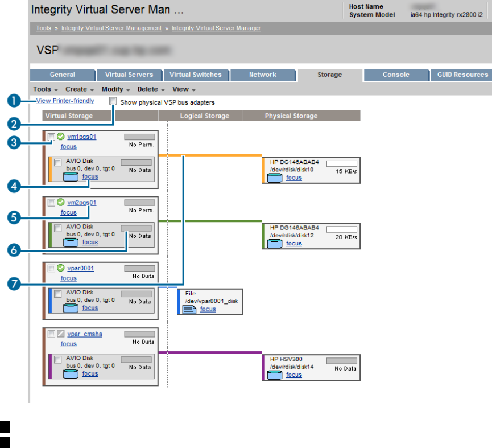Expand the Create dropdown menu

[x=78, y=89]
